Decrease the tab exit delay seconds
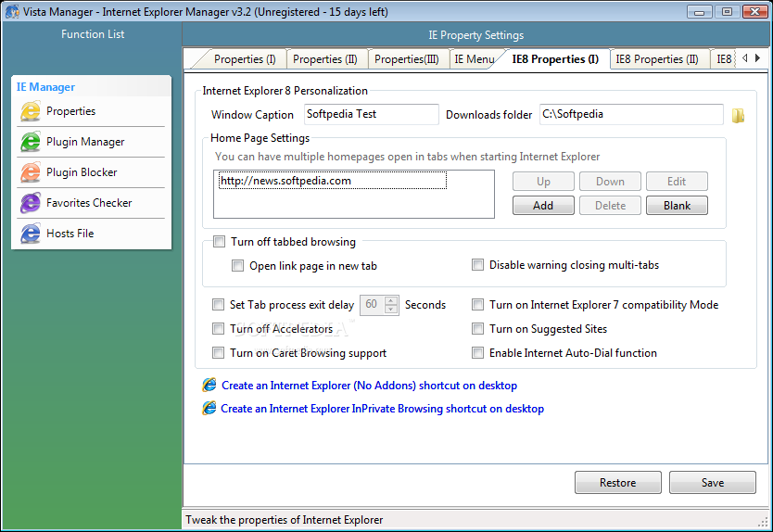Viewport: 773px width, 532px height. pos(391,310)
